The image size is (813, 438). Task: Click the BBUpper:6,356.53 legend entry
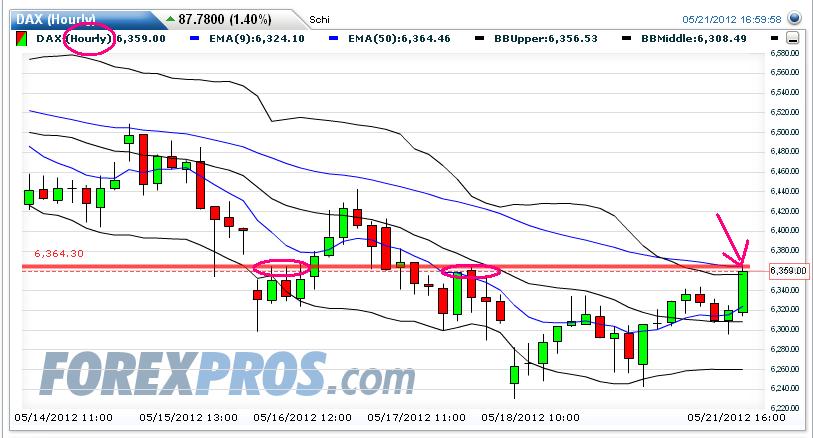point(545,38)
